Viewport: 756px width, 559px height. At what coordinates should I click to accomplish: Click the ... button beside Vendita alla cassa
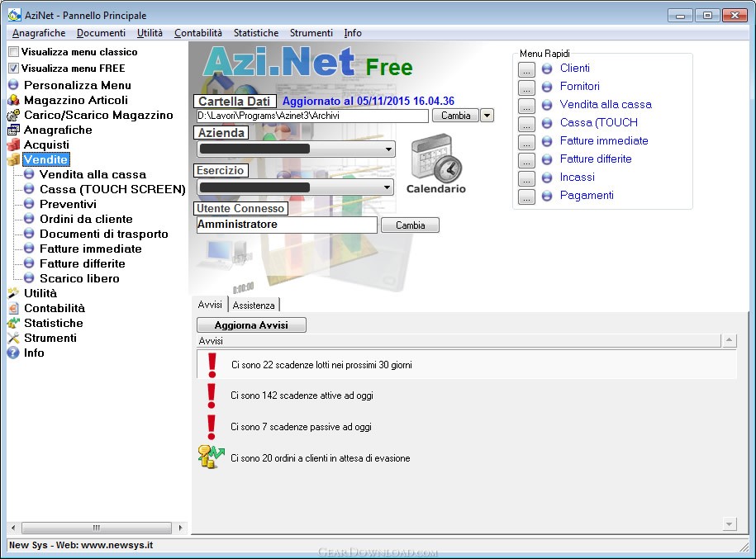click(526, 106)
